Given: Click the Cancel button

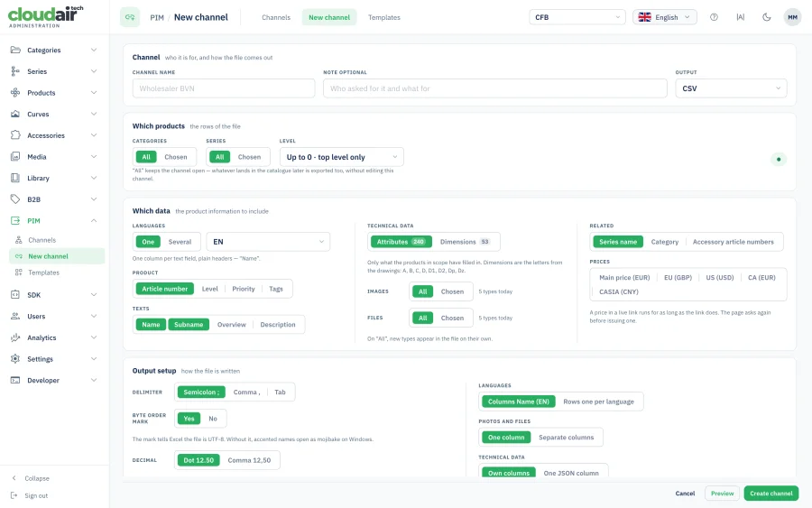Looking at the screenshot, I should [685, 494].
